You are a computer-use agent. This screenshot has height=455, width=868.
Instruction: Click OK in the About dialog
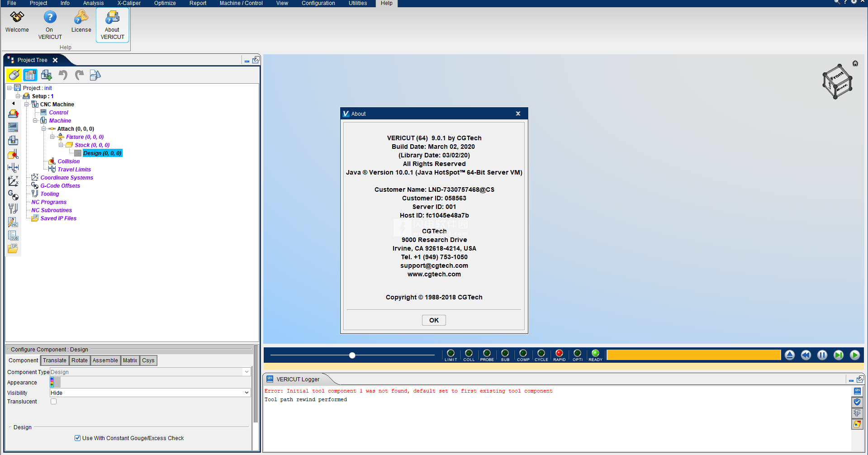[x=433, y=320]
